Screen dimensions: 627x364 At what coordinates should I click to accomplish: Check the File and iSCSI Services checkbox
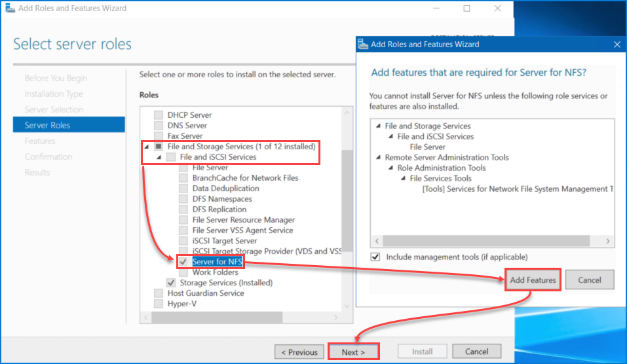(171, 157)
